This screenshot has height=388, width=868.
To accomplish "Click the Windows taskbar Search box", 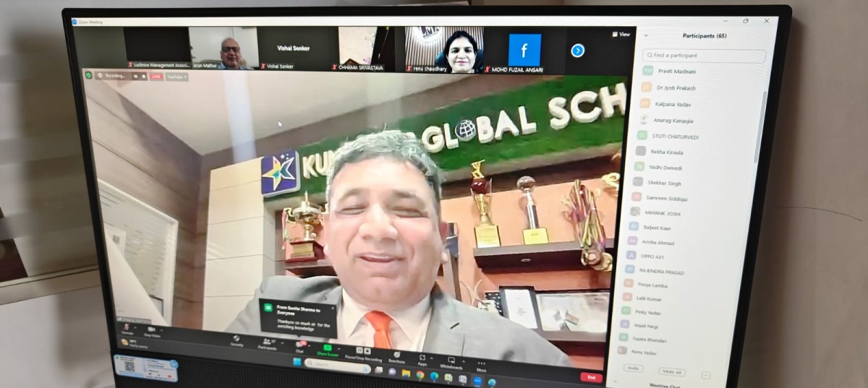I will 338,365.
